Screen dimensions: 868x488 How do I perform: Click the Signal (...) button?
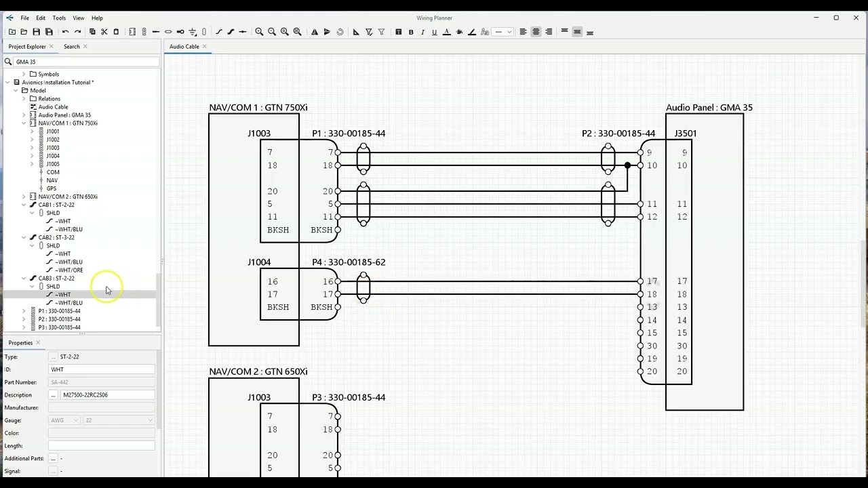pyautogui.click(x=53, y=471)
